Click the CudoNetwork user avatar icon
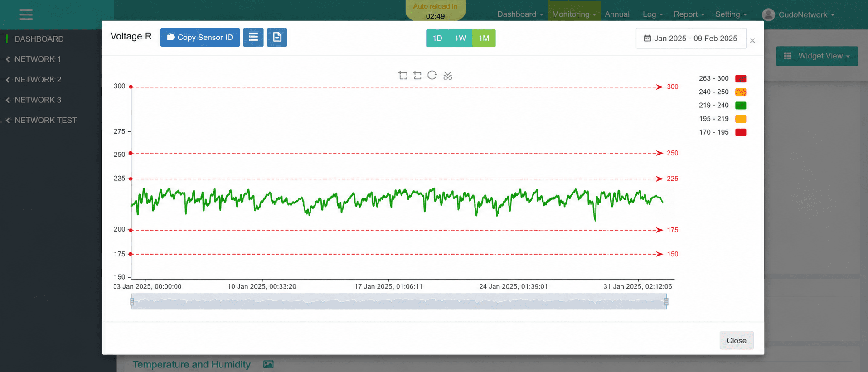 [x=768, y=14]
